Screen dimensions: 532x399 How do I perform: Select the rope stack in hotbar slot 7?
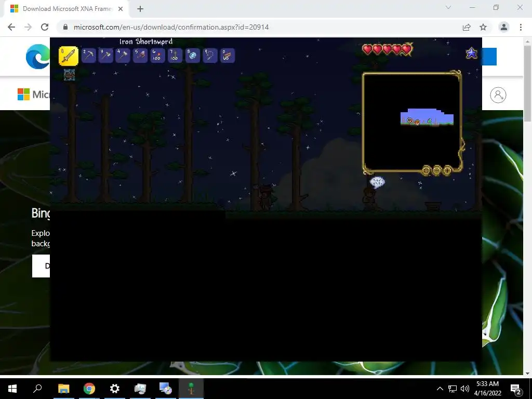pos(175,55)
